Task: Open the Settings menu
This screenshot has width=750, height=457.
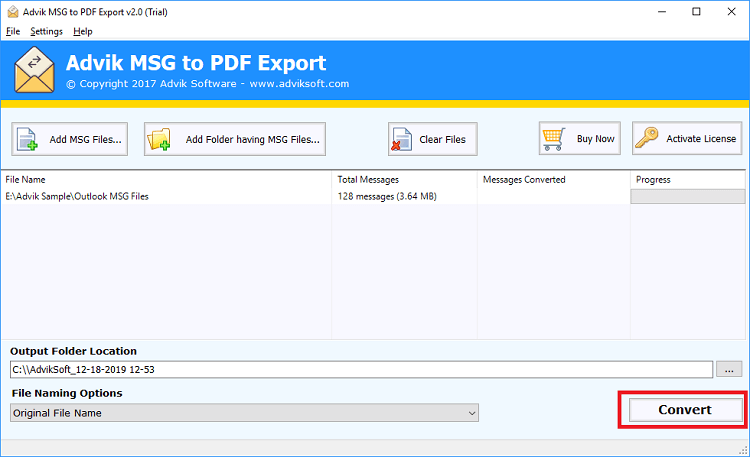Action: click(x=46, y=32)
